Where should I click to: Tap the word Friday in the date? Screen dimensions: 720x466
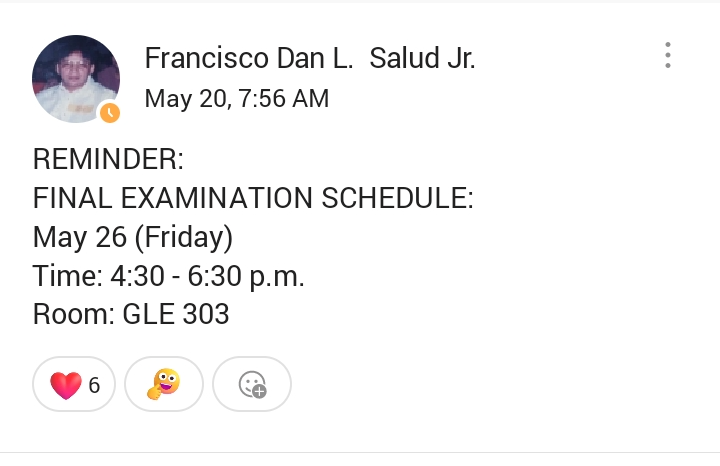[x=183, y=238]
